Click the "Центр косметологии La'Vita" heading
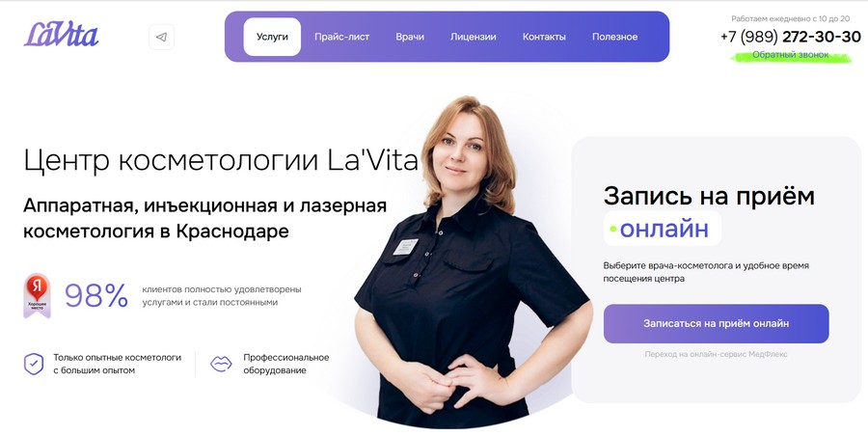This screenshot has width=868, height=436. pos(221,161)
